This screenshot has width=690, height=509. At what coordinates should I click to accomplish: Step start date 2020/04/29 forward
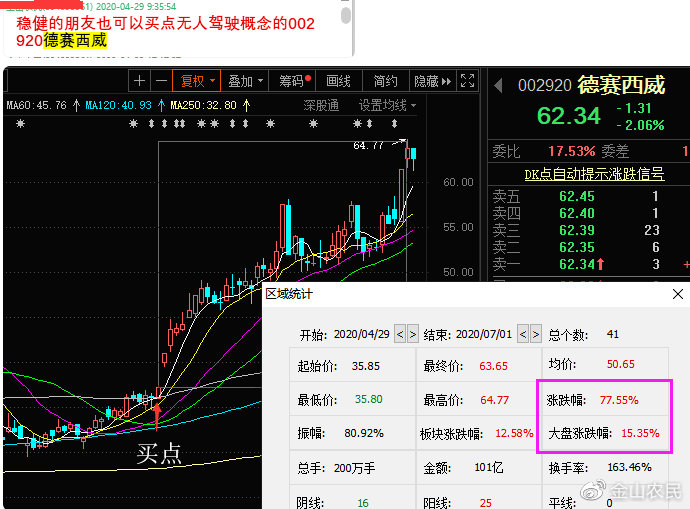[413, 335]
